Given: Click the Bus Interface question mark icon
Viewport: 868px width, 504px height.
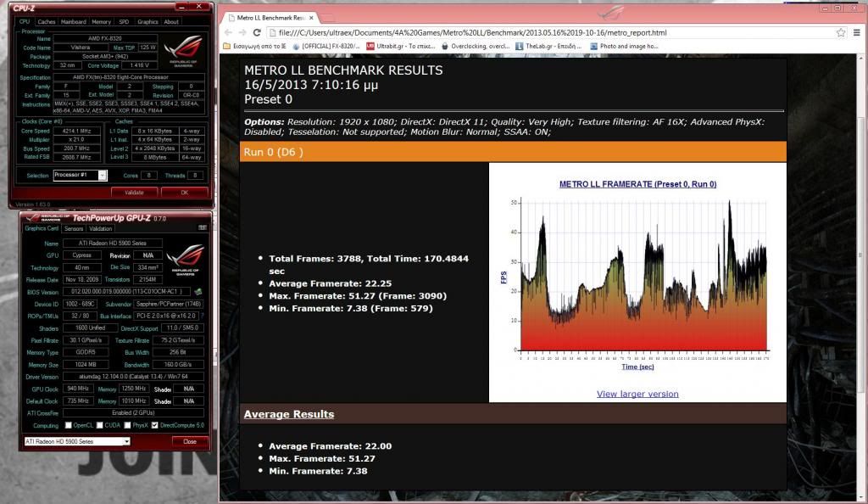Looking at the screenshot, I should click(203, 315).
